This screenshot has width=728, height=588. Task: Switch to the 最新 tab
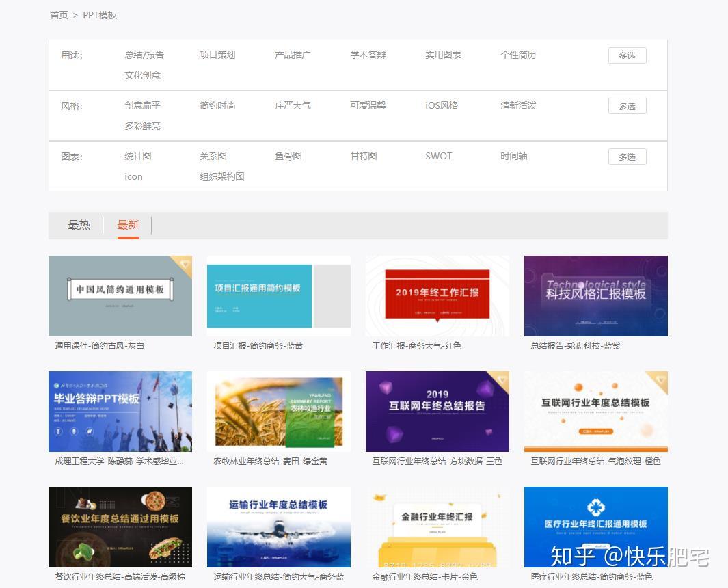pyautogui.click(x=129, y=224)
